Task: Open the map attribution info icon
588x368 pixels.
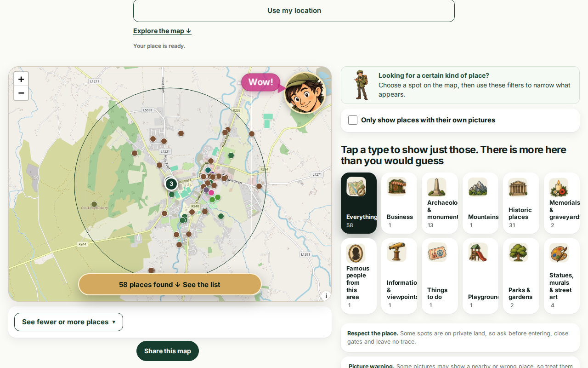Action: point(326,296)
